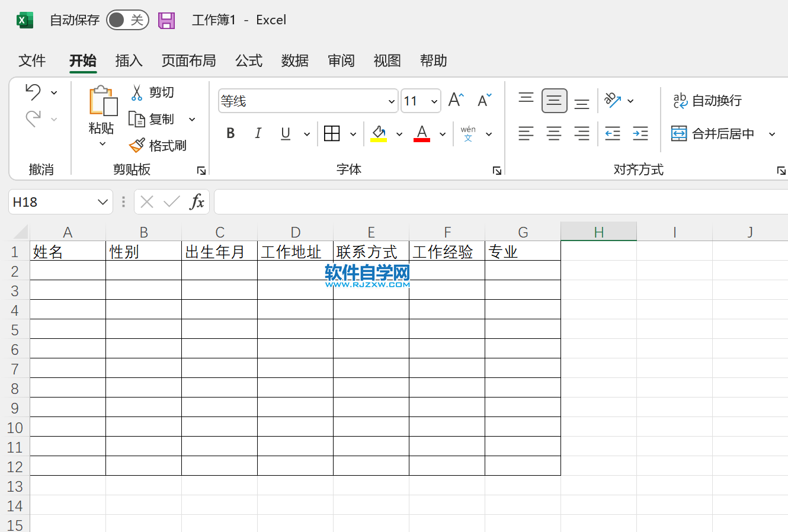Open the 字体 group dialog launcher
The width and height of the screenshot is (788, 532).
coord(497,171)
